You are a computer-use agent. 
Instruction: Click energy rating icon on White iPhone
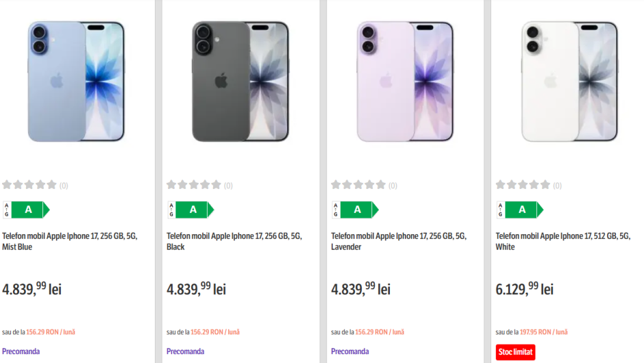coord(520,210)
